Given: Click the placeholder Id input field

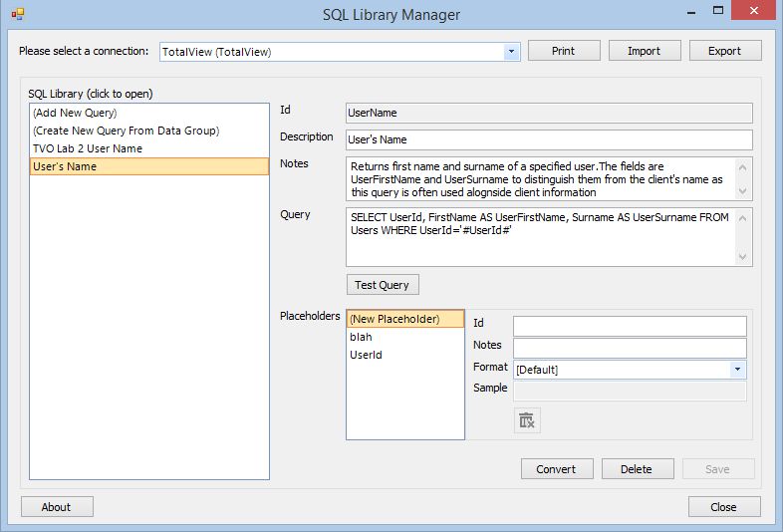Looking at the screenshot, I should pos(630,326).
